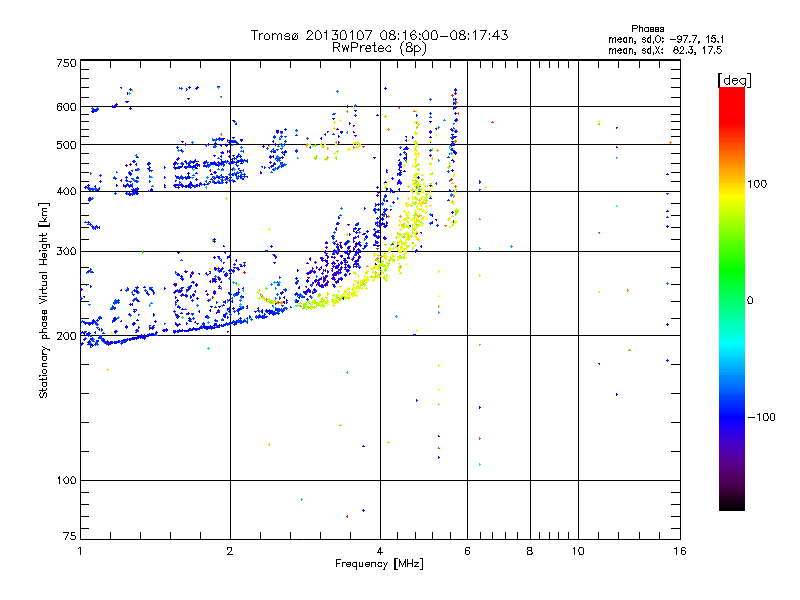The width and height of the screenshot is (800, 600).
Task: Click the 'Frequency [MHz]' axis title
Action: tap(379, 564)
